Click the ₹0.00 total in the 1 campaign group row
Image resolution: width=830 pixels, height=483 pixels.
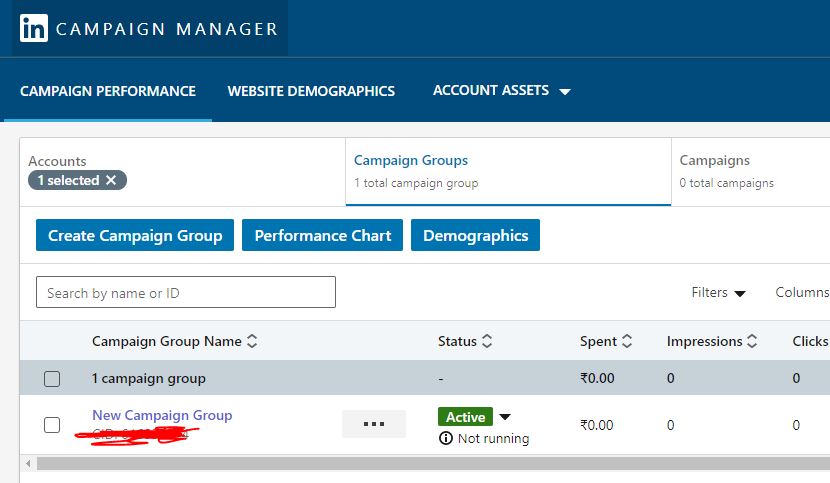pos(597,378)
